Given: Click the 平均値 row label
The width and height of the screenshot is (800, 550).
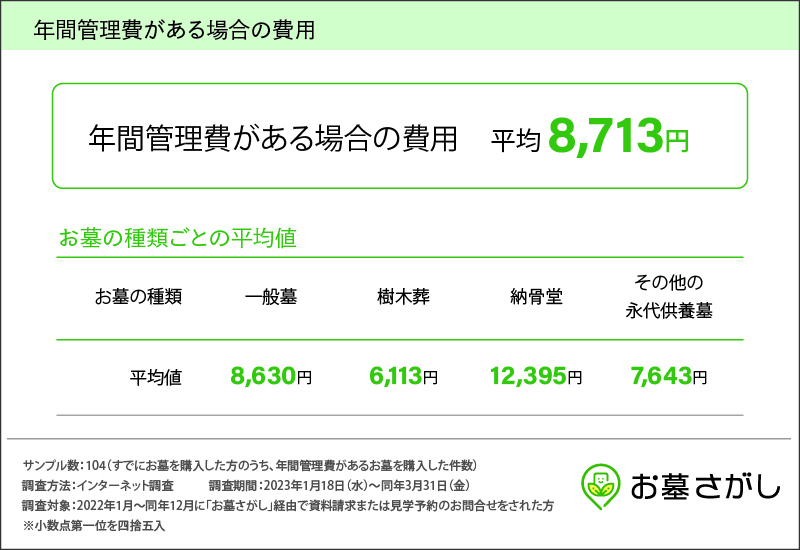Looking at the screenshot, I should (156, 378).
